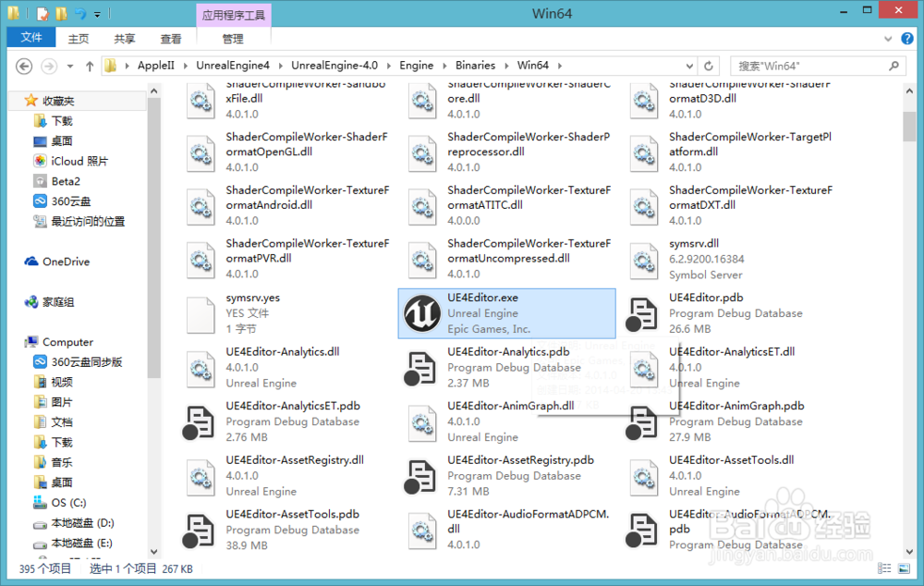Expand the address bar history dropdown
This screenshot has width=924, height=586.
coord(689,66)
